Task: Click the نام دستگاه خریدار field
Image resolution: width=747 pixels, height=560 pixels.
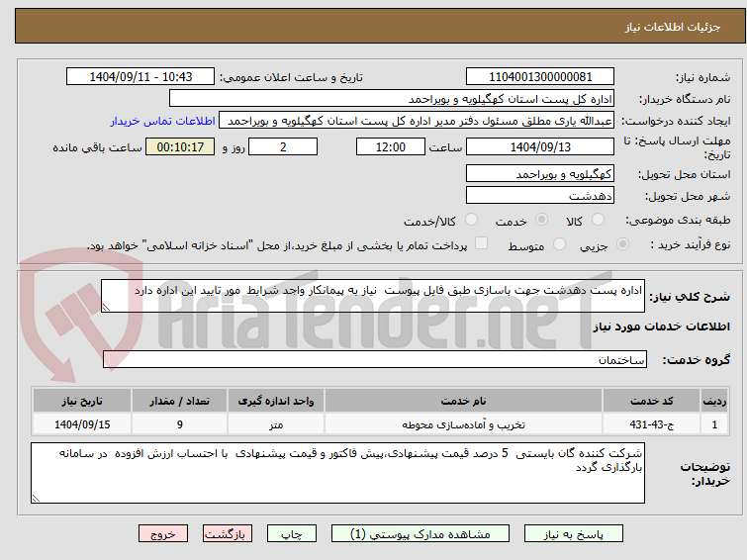Action: coord(392,99)
